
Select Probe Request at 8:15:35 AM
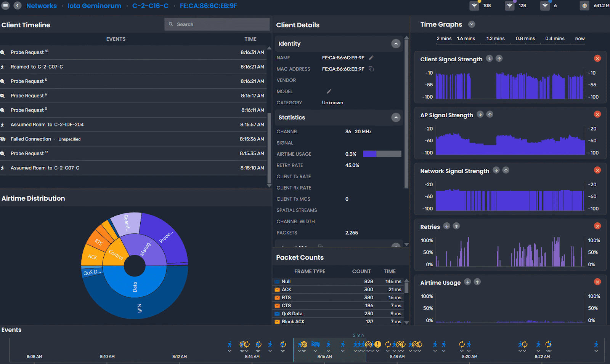133,153
